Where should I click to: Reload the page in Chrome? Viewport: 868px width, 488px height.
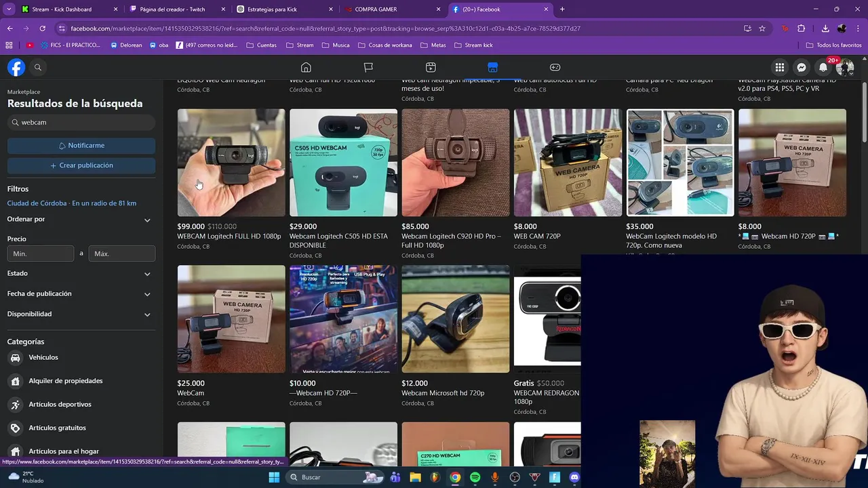click(x=42, y=28)
